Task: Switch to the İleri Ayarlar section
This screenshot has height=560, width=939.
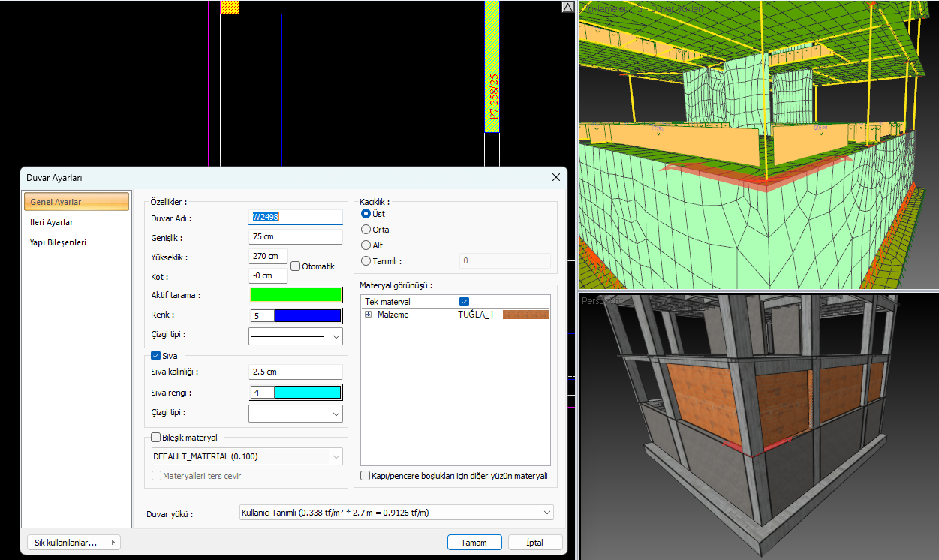Action: click(52, 222)
